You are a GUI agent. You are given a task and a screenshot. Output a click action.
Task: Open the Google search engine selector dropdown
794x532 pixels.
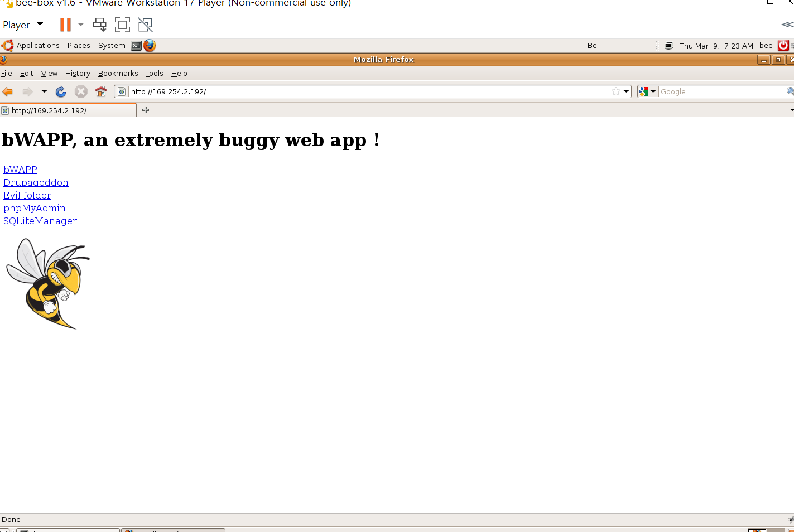point(648,91)
